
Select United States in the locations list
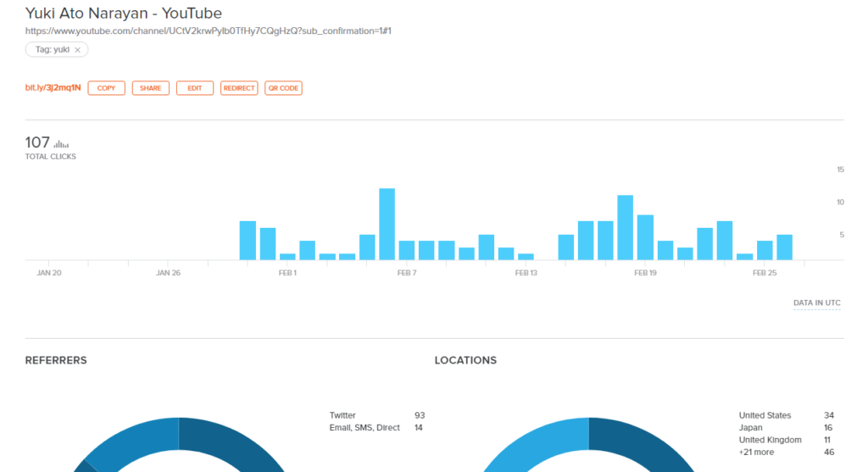[x=787, y=415]
